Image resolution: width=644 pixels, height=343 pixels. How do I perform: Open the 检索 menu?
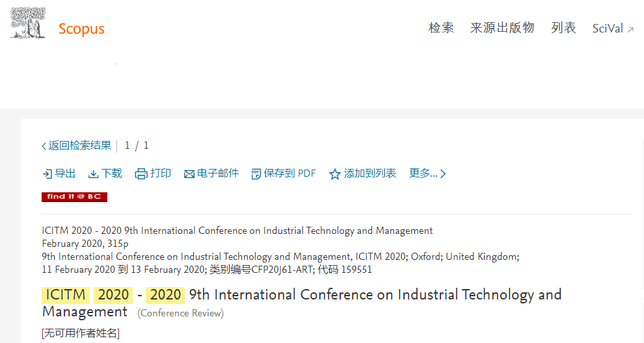(441, 28)
